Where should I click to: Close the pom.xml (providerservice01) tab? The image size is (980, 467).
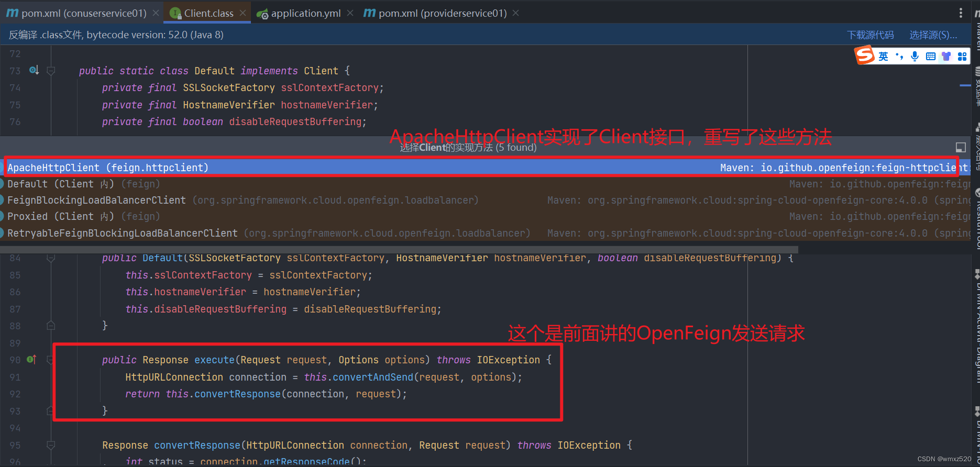(516, 13)
